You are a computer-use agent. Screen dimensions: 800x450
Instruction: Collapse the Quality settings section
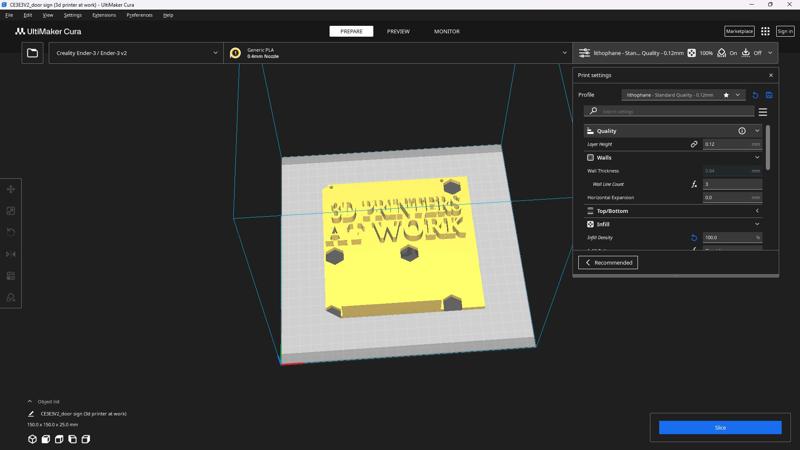[x=757, y=131]
